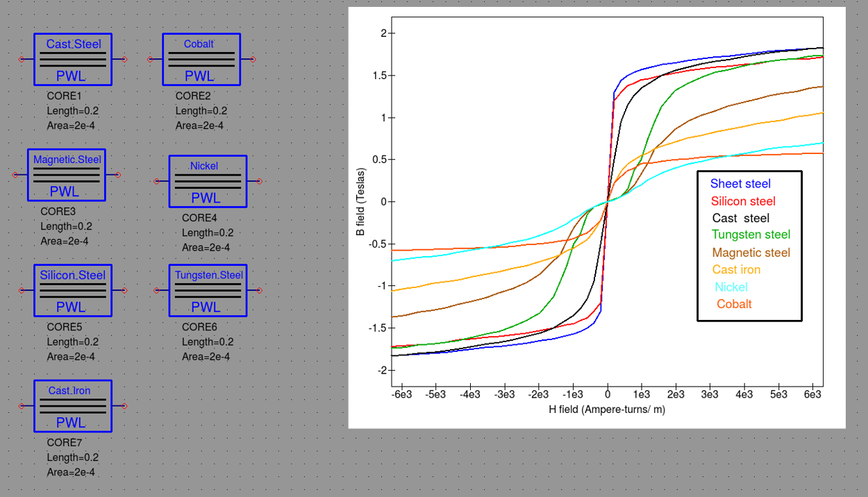Click the Cobalt legend entry
The height and width of the screenshot is (497, 868).
click(x=734, y=304)
